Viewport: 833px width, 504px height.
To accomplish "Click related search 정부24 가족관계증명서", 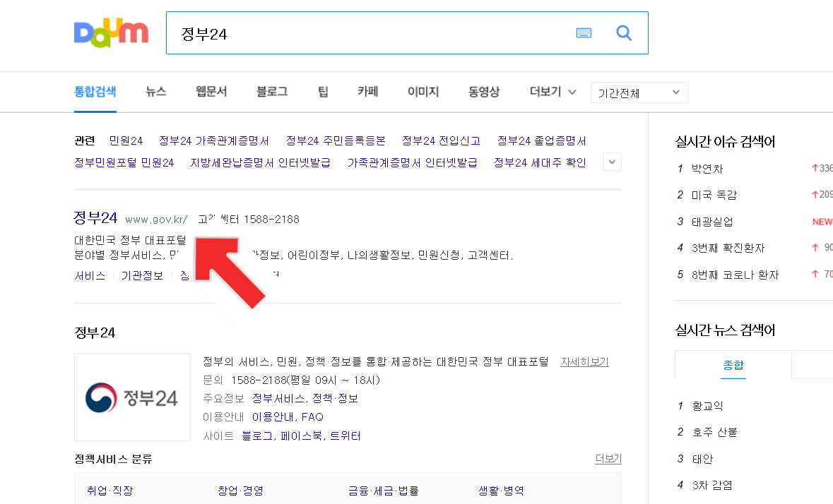I will click(214, 140).
